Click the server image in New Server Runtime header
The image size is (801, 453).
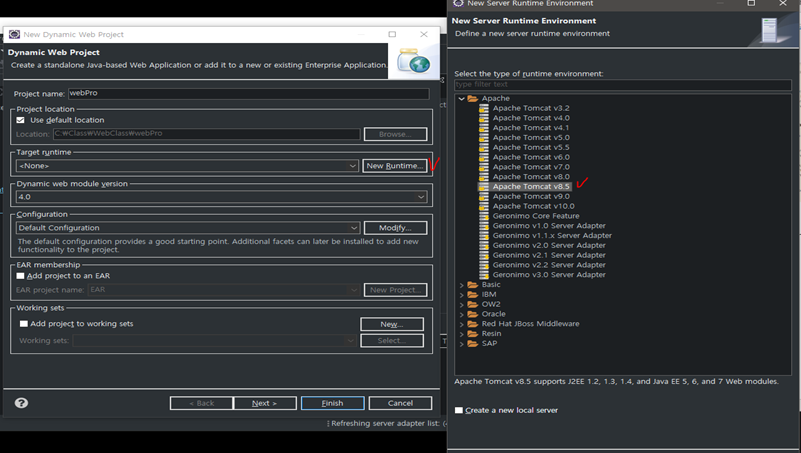769,30
